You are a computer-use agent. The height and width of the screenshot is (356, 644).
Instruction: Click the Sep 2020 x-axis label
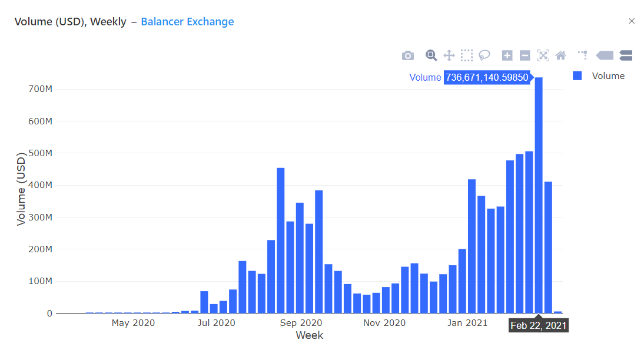point(301,323)
